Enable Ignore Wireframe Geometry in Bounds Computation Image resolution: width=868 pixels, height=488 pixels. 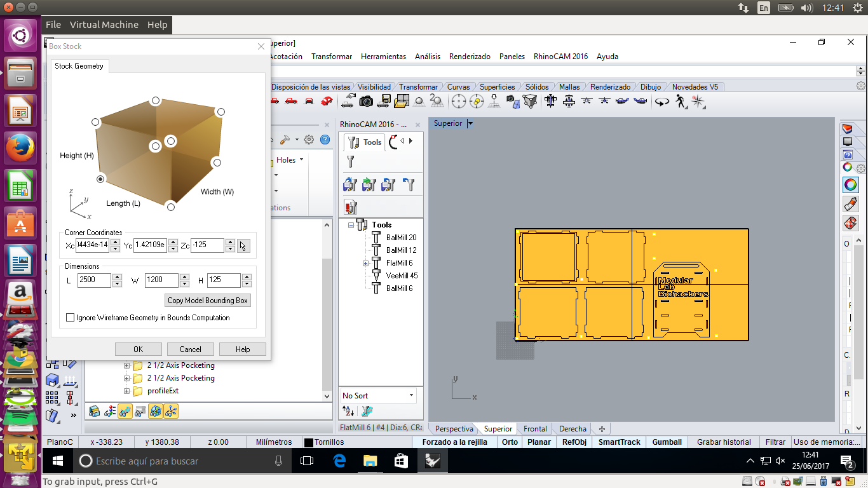pos(71,318)
